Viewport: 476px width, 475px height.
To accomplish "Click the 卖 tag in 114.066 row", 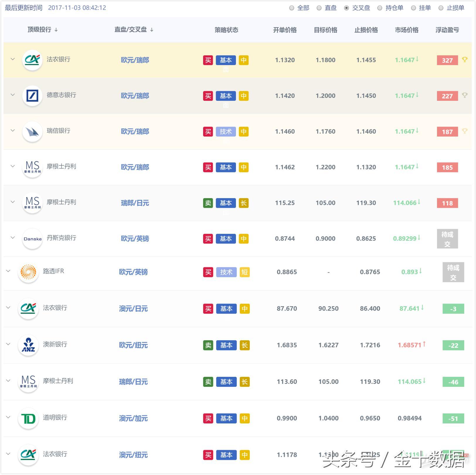I will [208, 203].
